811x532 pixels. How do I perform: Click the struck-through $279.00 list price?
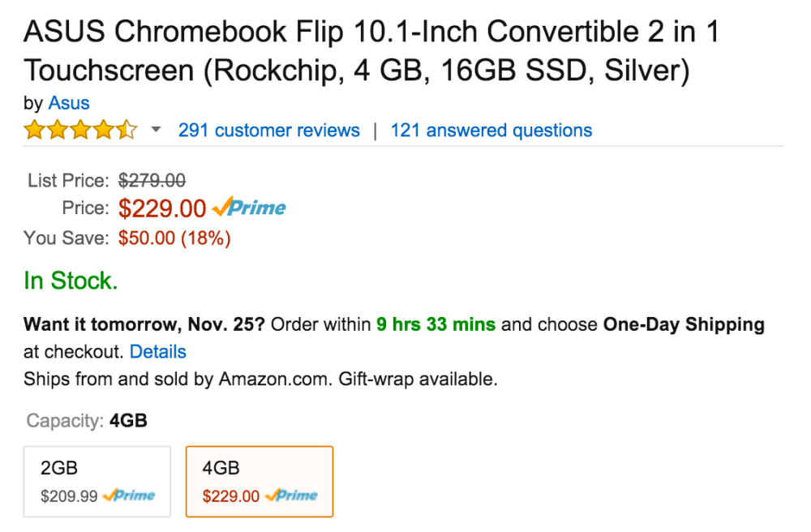coord(152,180)
